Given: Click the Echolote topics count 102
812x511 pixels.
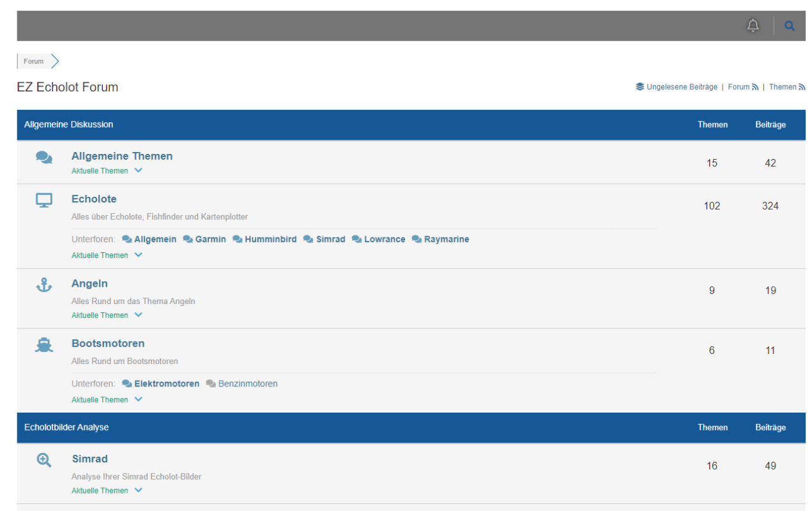Looking at the screenshot, I should coord(712,206).
